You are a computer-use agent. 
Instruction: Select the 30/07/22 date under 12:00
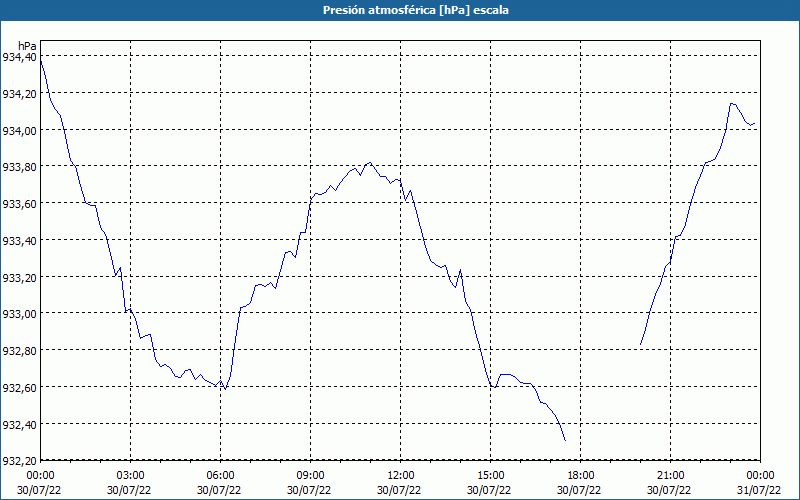click(399, 490)
